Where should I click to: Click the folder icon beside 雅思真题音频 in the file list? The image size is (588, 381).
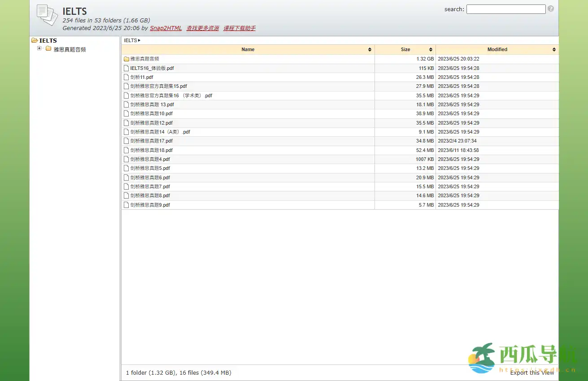coord(126,59)
